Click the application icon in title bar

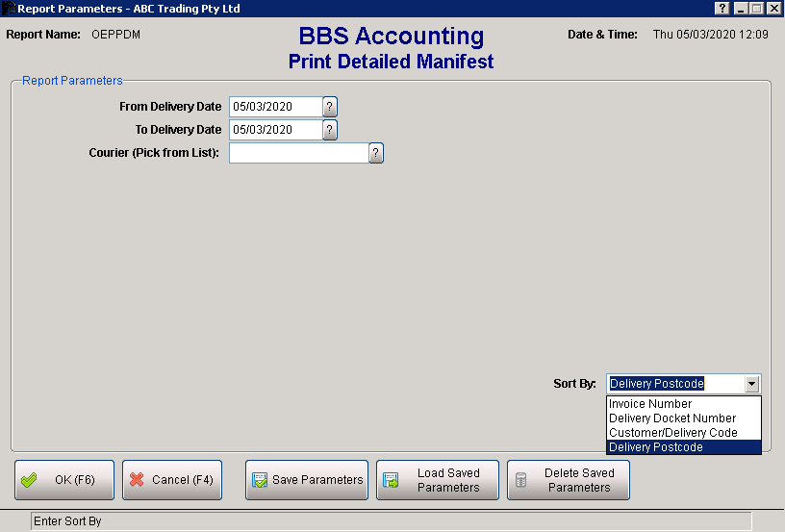9,9
